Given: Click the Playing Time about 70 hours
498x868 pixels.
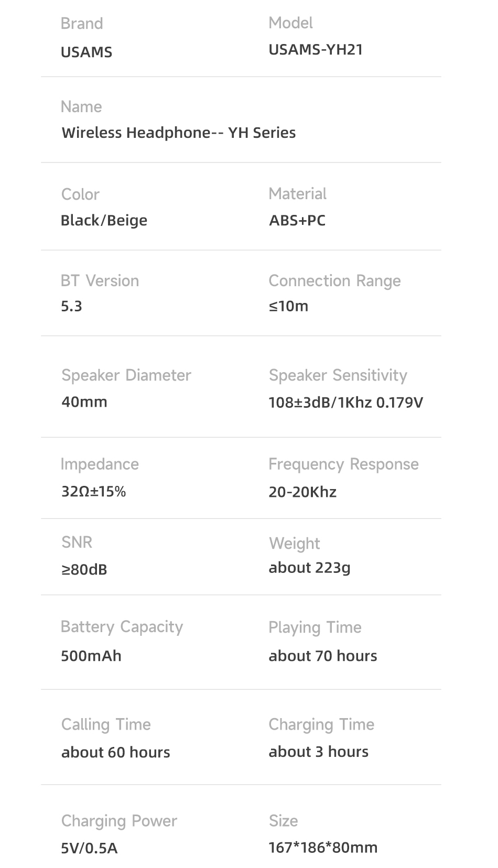Looking at the screenshot, I should [323, 656].
